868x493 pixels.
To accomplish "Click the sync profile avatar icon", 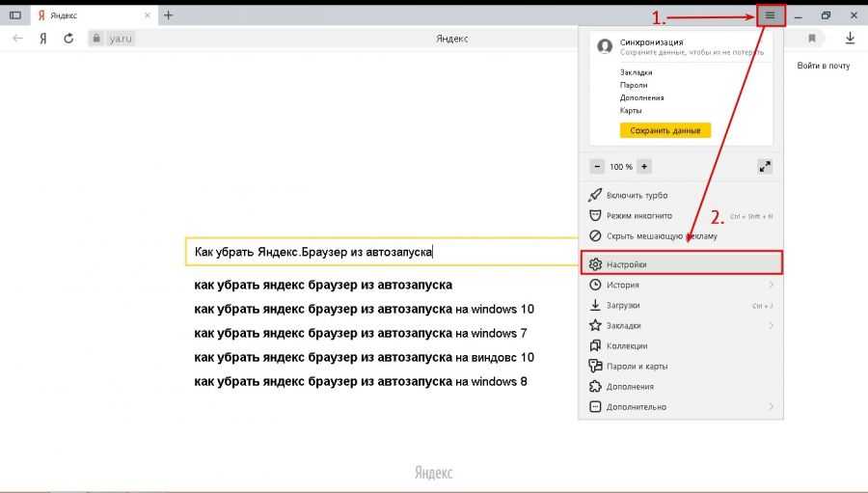I will 605,46.
